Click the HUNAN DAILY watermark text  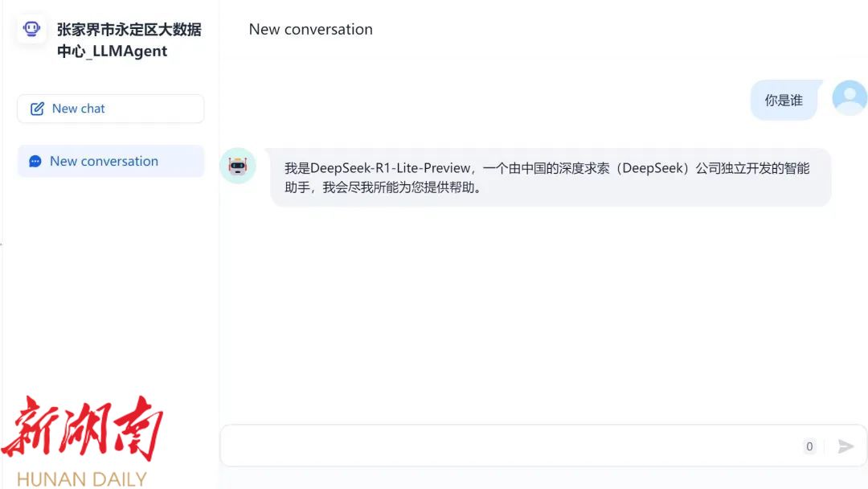(x=81, y=479)
